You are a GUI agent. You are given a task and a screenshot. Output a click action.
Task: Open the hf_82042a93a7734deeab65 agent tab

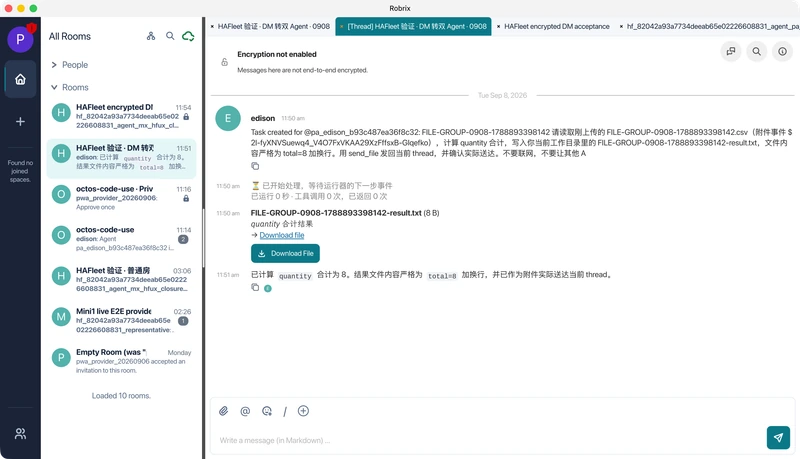click(713, 27)
